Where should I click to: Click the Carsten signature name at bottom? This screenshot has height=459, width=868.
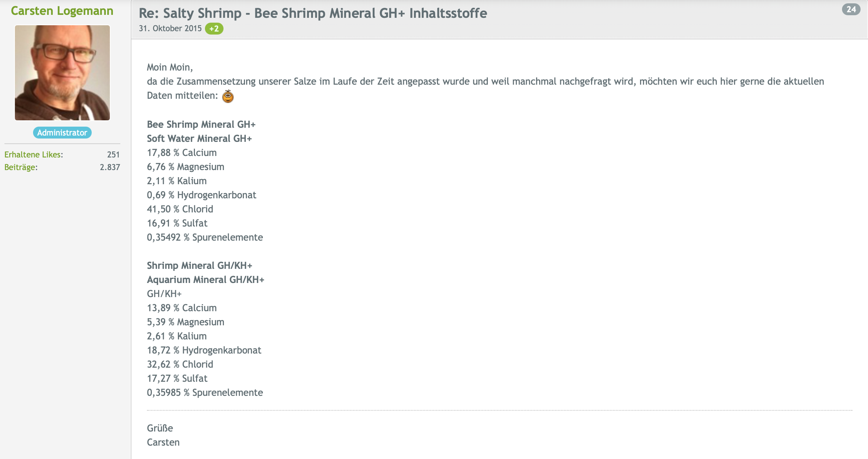tap(163, 442)
